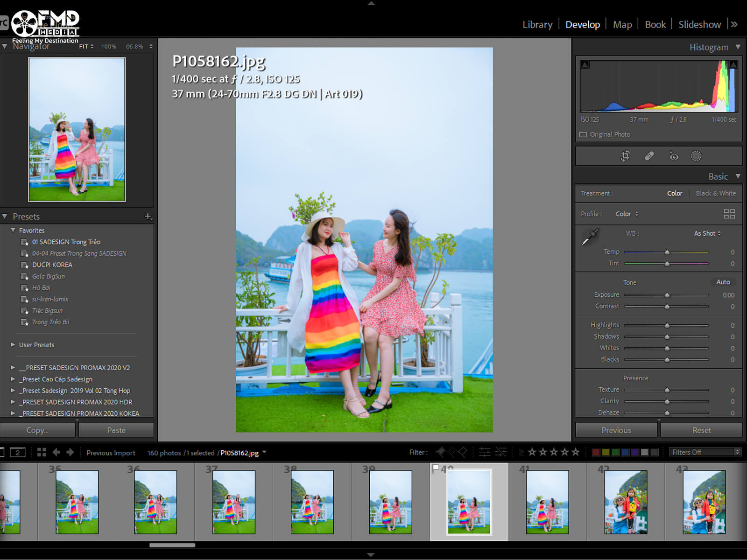The height and width of the screenshot is (560, 747).
Task: Add a new preset with plus icon
Action: tap(148, 217)
